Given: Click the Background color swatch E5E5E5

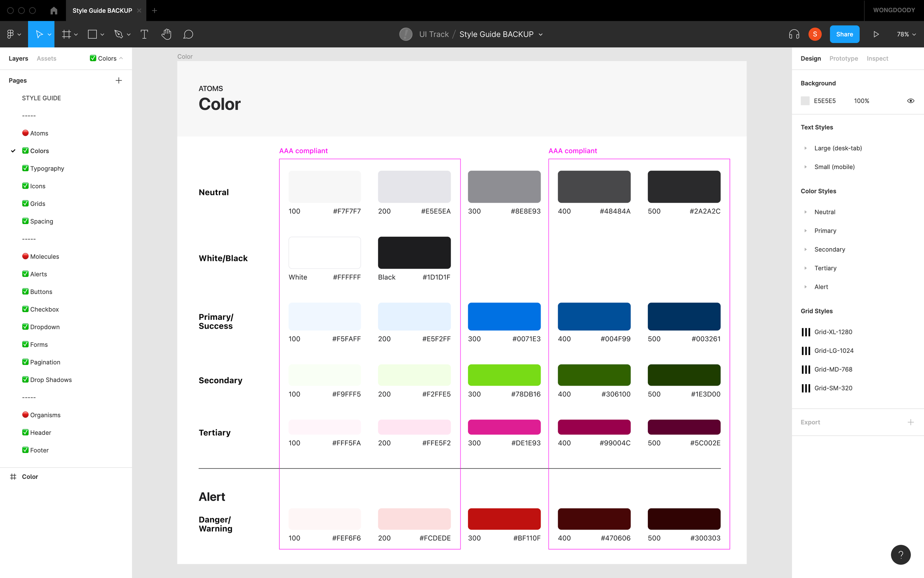Looking at the screenshot, I should pyautogui.click(x=805, y=101).
